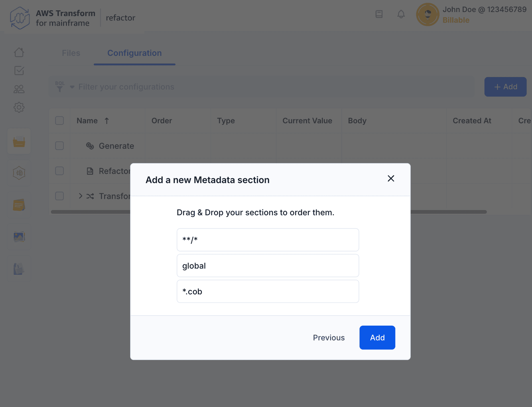Click the home icon in sidebar
Viewport: 532px width, 407px height.
click(19, 52)
